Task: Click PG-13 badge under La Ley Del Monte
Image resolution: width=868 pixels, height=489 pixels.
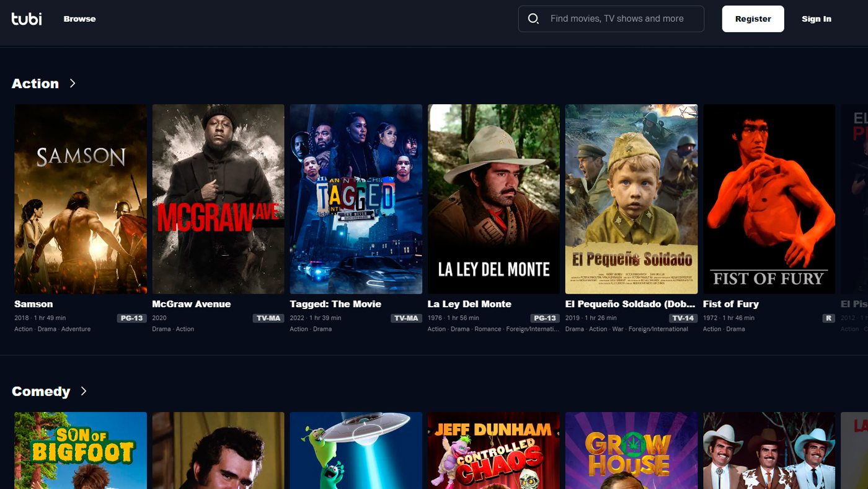Action: pyautogui.click(x=544, y=318)
